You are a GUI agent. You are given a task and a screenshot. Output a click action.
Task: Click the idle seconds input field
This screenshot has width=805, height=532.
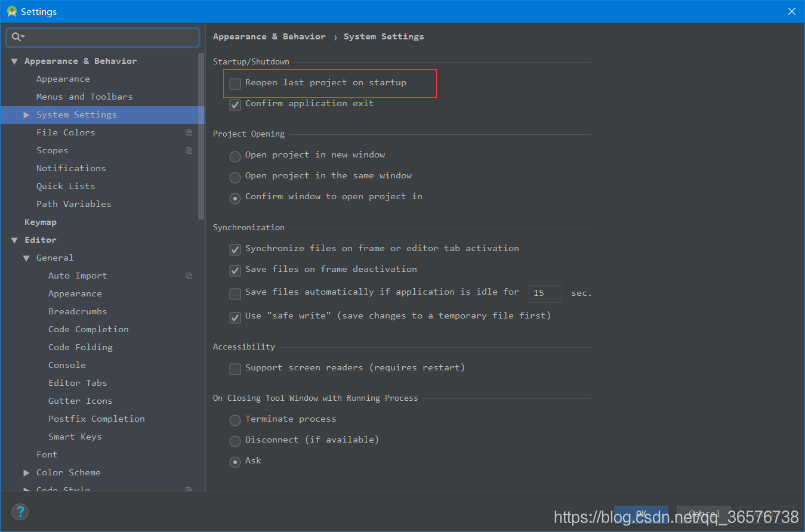(545, 293)
